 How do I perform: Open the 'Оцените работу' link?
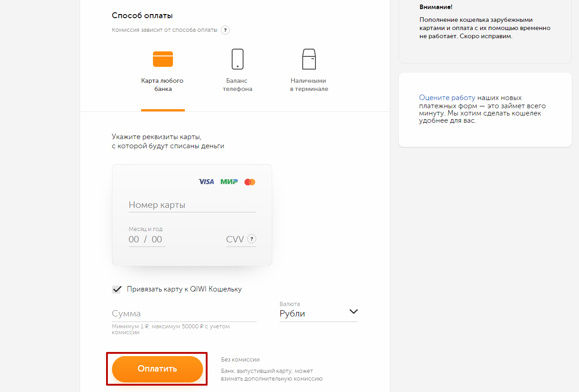tap(447, 98)
